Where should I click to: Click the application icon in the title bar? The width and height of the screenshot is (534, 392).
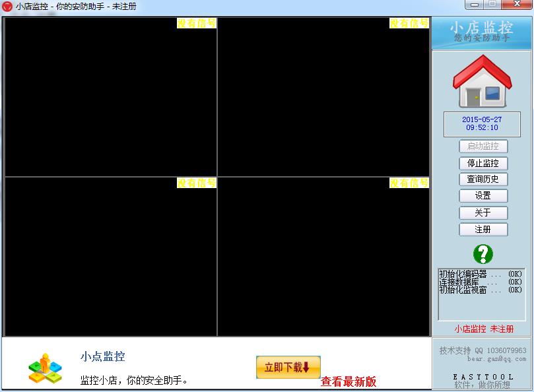coord(7,7)
